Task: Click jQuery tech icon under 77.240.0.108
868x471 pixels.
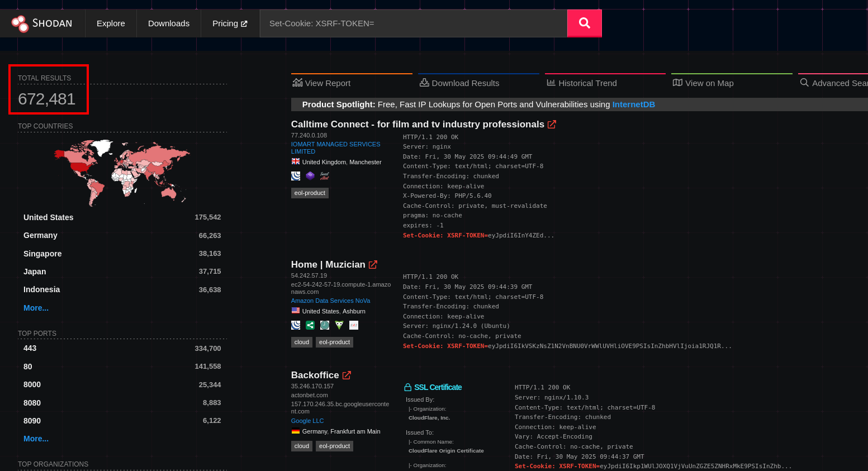Action: coord(296,176)
